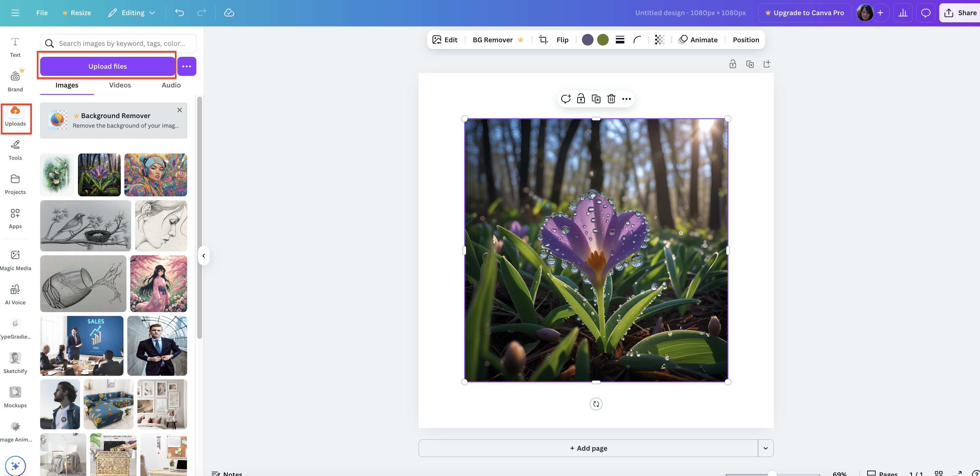Collapse the side panel with arrow
The height and width of the screenshot is (476, 980).
point(203,256)
